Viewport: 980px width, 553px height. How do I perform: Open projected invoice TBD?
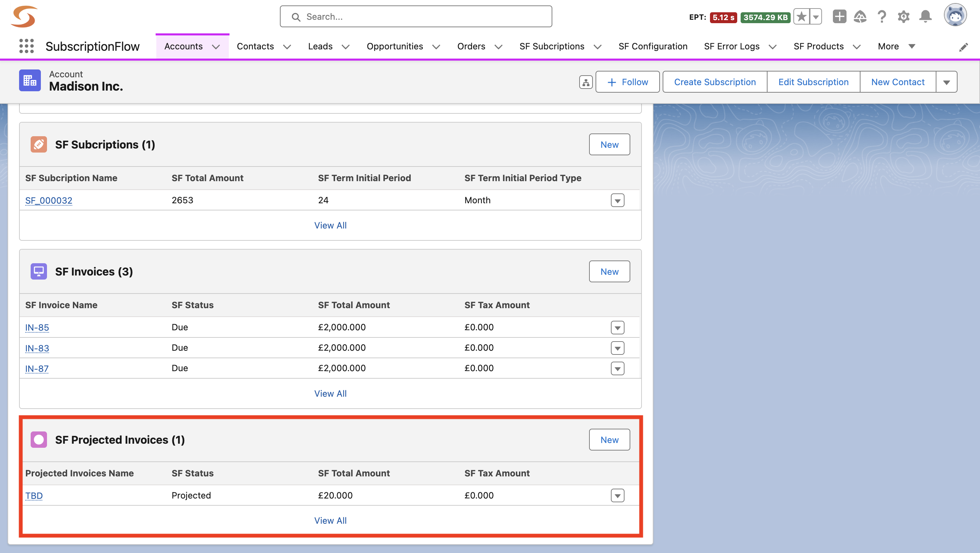(x=34, y=495)
